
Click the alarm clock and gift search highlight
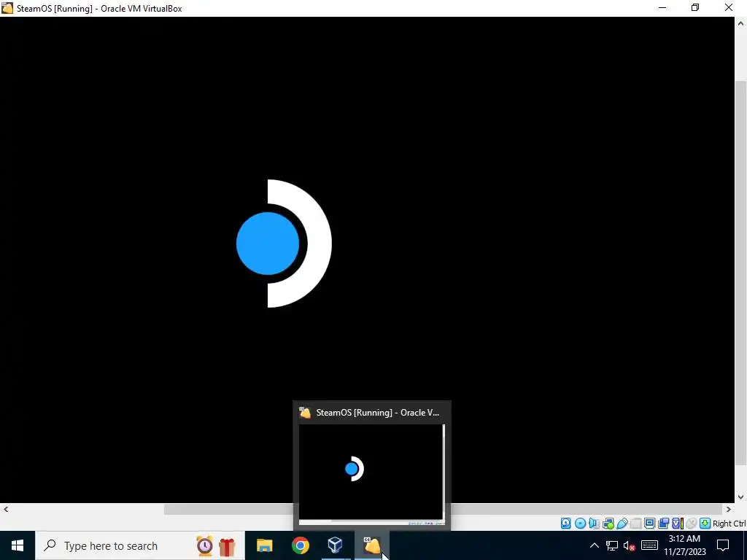[216, 545]
